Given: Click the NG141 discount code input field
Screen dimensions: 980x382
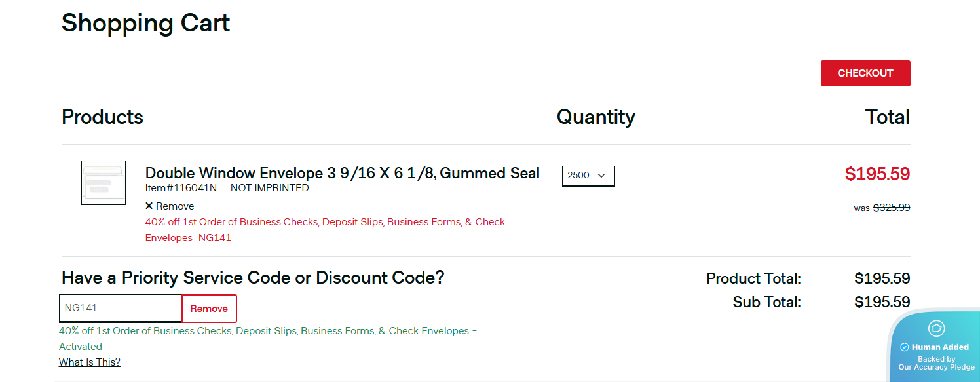Looking at the screenshot, I should coord(120,308).
